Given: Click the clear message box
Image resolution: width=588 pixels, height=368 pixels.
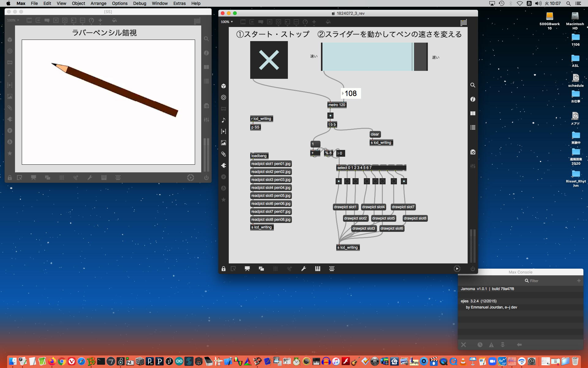Looking at the screenshot, I should coord(375,134).
